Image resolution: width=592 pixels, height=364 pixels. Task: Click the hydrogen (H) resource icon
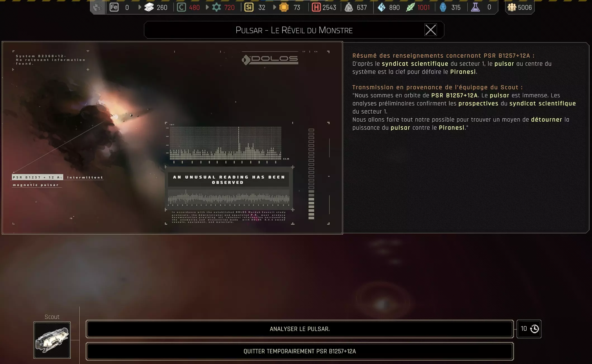click(316, 7)
